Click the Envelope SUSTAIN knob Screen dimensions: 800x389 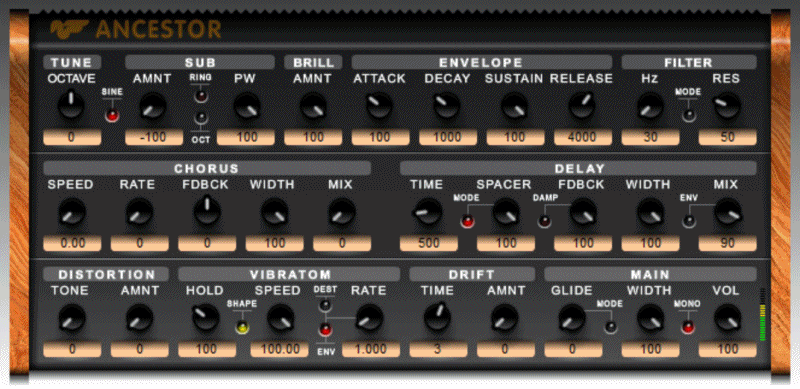coord(514,106)
